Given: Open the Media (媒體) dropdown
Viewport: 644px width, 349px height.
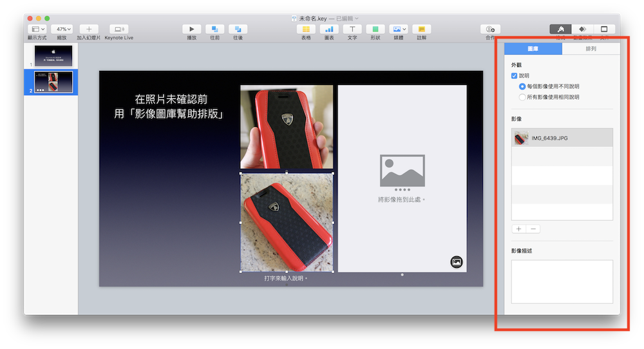Looking at the screenshot, I should [x=399, y=29].
